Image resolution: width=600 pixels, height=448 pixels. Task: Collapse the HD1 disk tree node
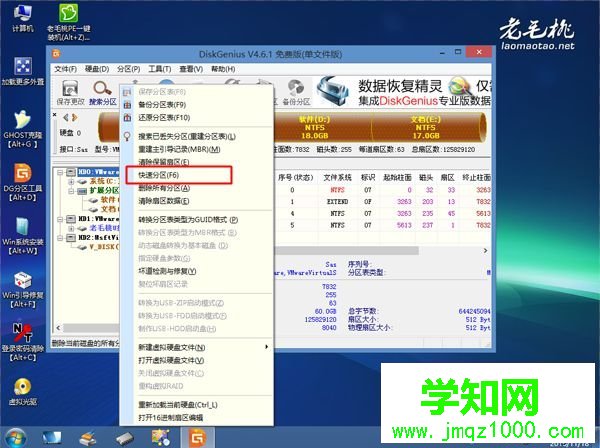60,219
